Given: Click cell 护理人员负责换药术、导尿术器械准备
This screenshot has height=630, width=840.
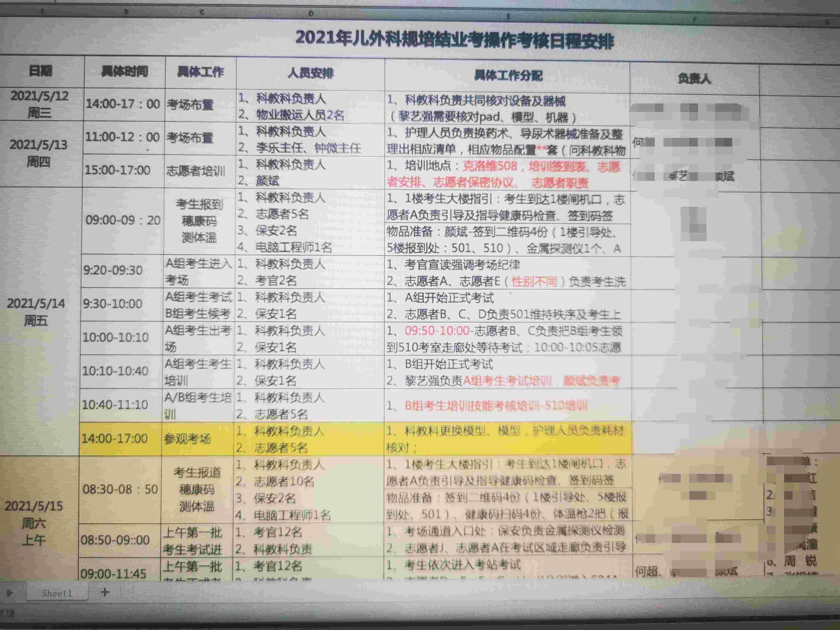Looking at the screenshot, I should tap(507, 142).
